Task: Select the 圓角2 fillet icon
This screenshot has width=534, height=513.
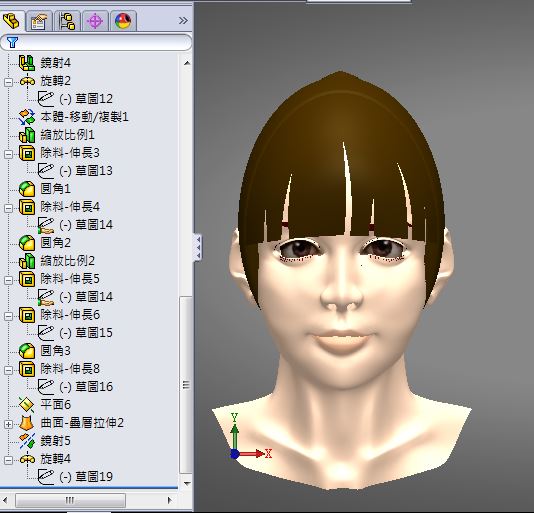Action: pyautogui.click(x=27, y=243)
